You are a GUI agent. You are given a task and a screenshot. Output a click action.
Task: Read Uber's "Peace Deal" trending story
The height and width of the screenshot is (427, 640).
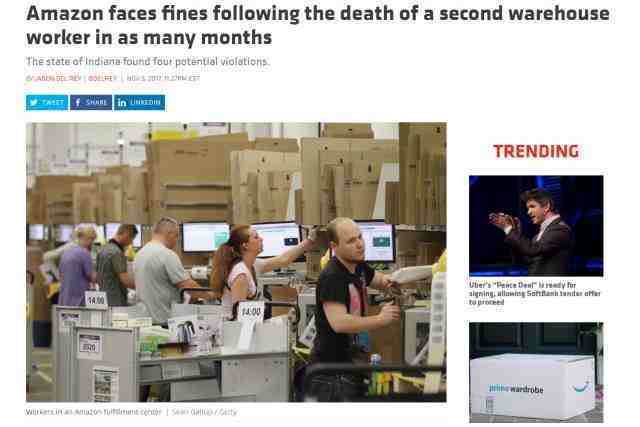coord(535,294)
